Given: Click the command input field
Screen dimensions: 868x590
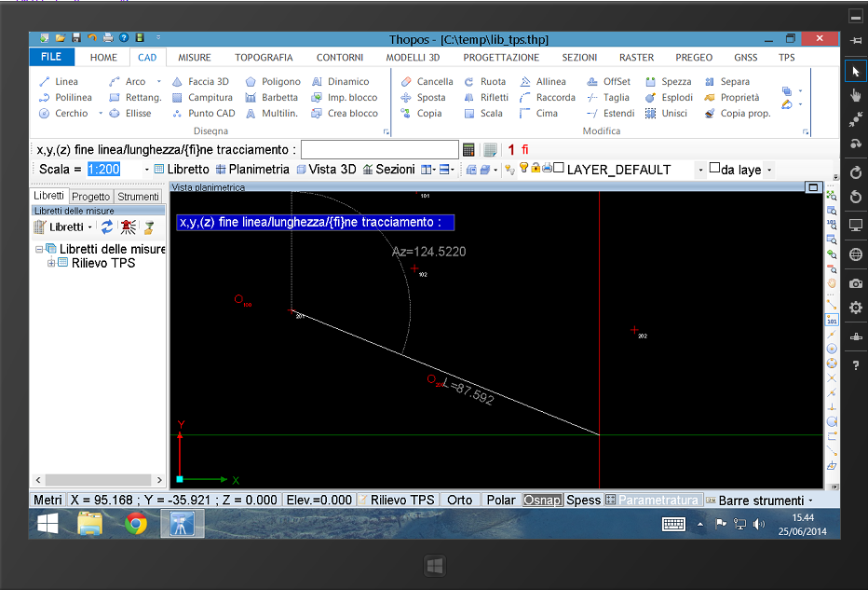Looking at the screenshot, I should pos(380,149).
